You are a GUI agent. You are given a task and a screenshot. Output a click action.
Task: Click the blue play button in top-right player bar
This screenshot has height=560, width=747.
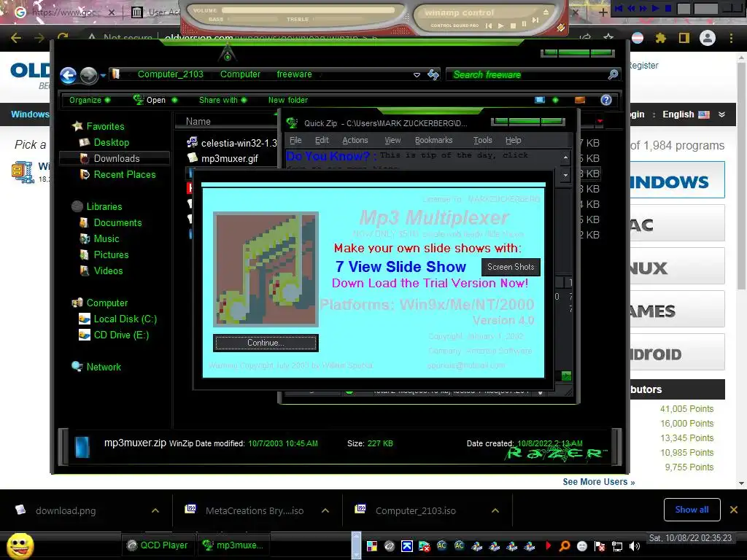click(x=656, y=8)
